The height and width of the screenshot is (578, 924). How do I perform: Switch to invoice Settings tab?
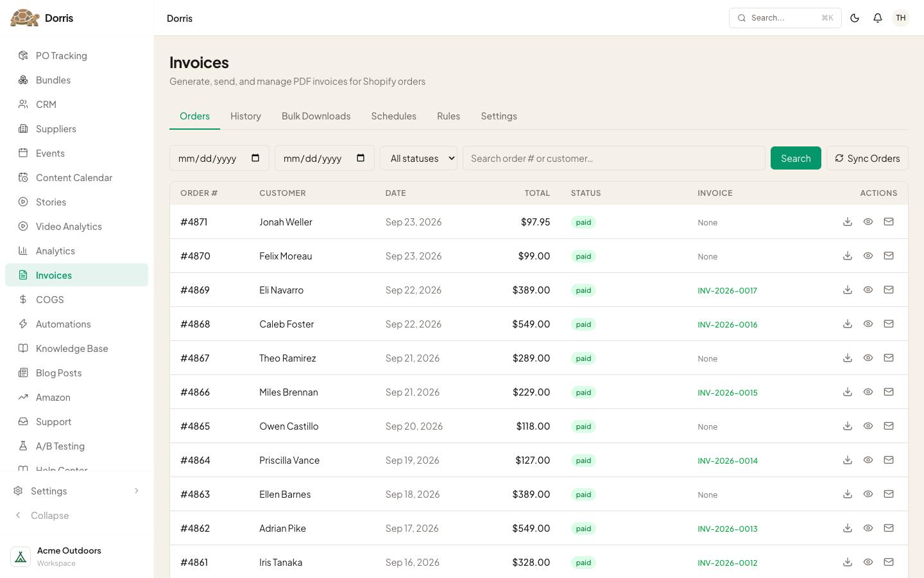pos(499,116)
